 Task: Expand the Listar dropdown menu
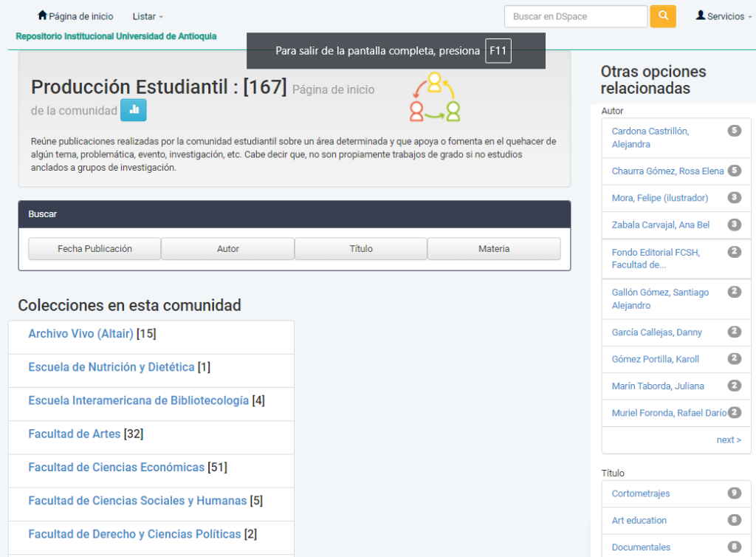(148, 16)
